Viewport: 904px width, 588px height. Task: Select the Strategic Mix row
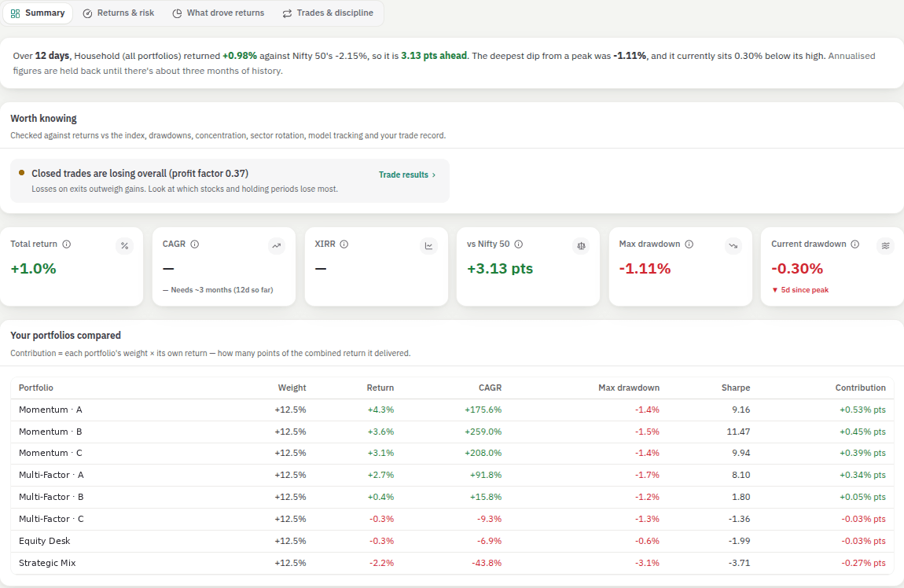coord(452,563)
